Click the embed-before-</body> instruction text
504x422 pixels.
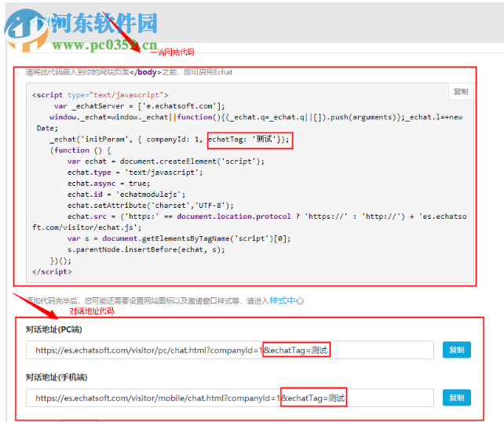[130, 72]
